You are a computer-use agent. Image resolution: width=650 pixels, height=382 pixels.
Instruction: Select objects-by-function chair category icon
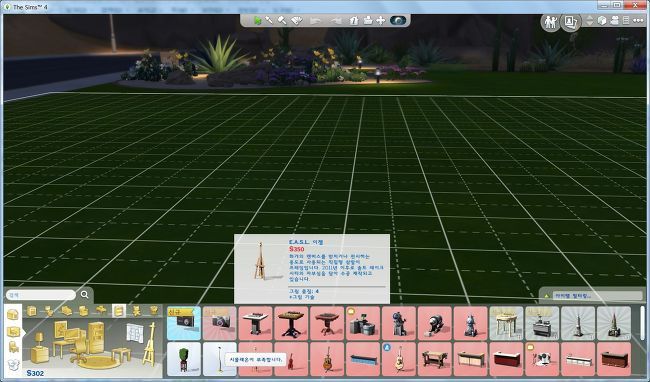[14, 348]
